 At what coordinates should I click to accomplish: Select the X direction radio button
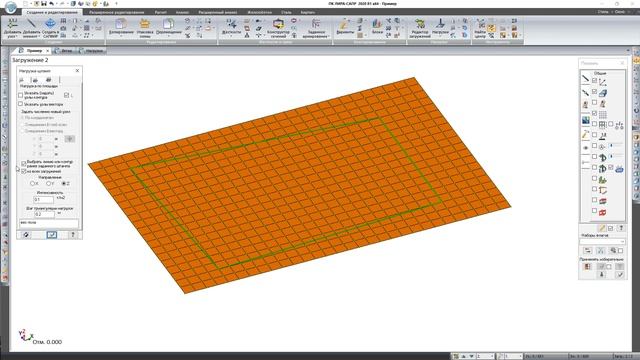[x=33, y=184]
